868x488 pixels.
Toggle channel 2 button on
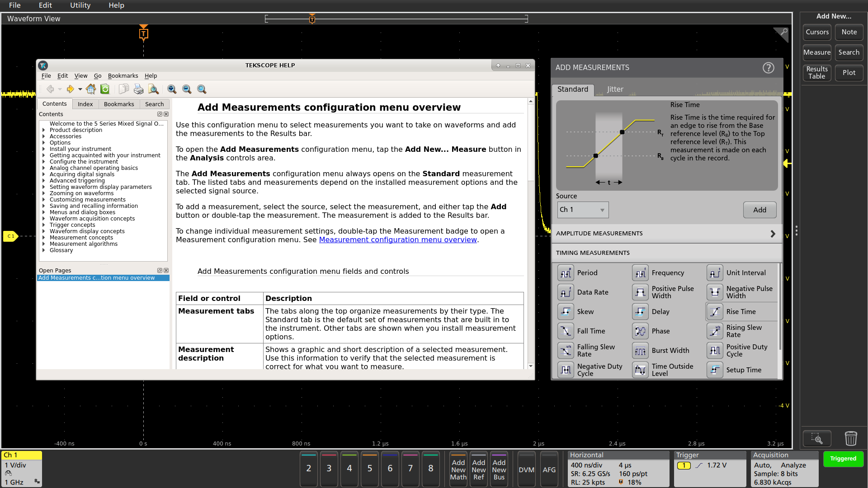point(308,469)
